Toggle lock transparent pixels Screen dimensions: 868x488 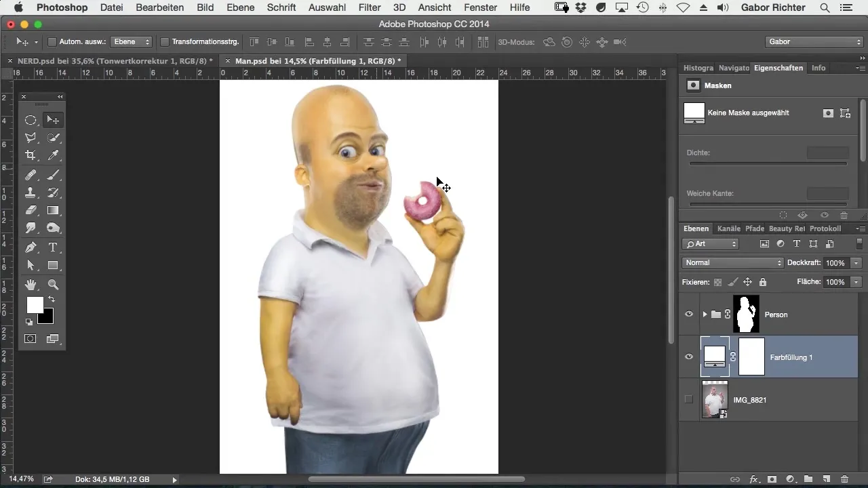(x=717, y=282)
